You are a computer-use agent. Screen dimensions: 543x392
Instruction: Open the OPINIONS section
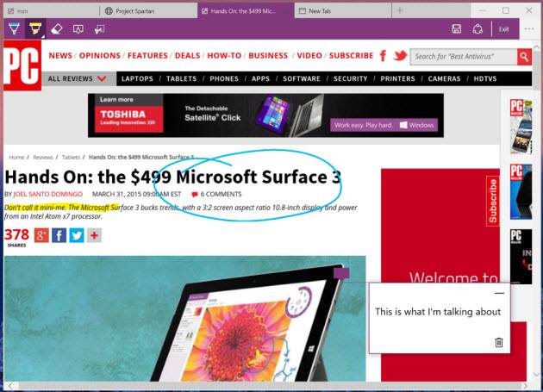[100, 55]
